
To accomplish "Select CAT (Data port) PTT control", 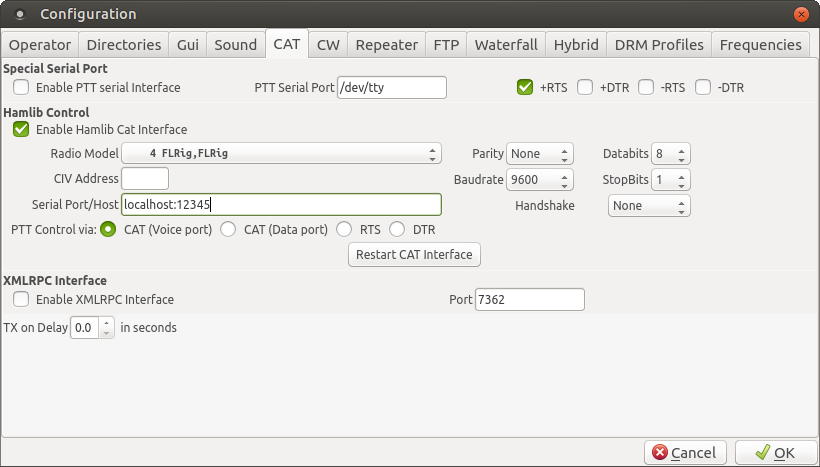I will pyautogui.click(x=228, y=230).
